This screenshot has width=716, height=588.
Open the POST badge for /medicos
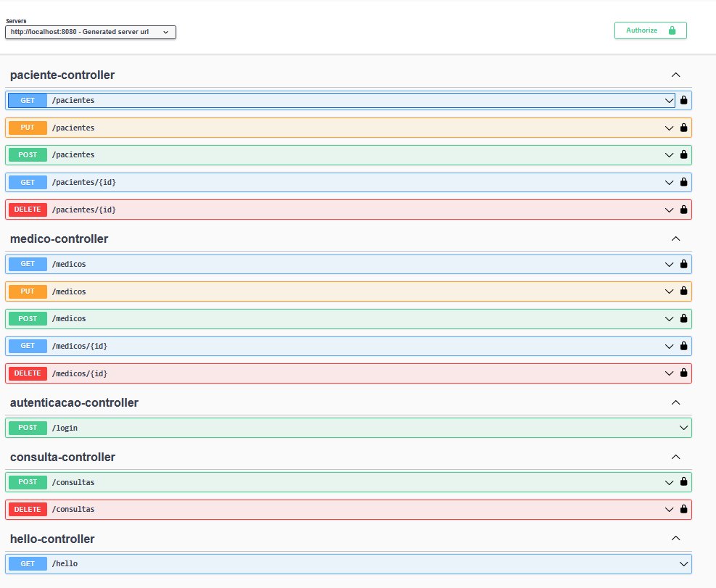[x=28, y=319]
